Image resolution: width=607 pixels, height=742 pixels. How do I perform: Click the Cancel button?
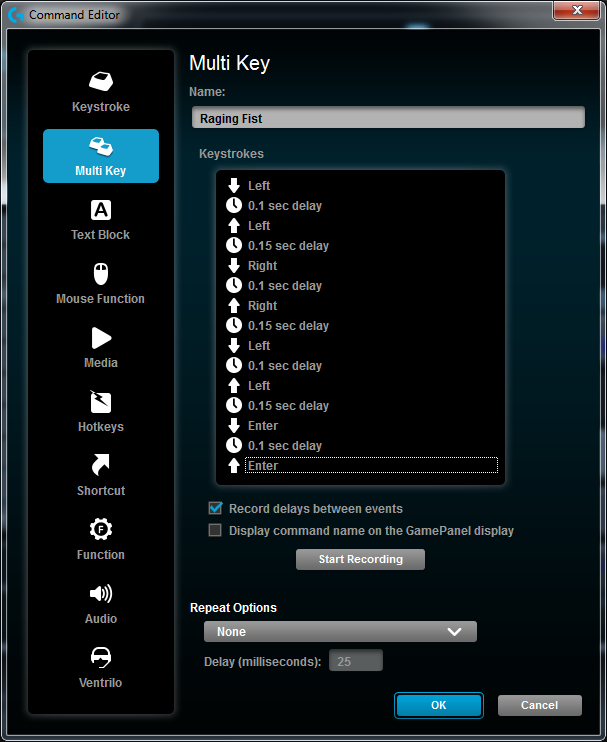click(539, 705)
